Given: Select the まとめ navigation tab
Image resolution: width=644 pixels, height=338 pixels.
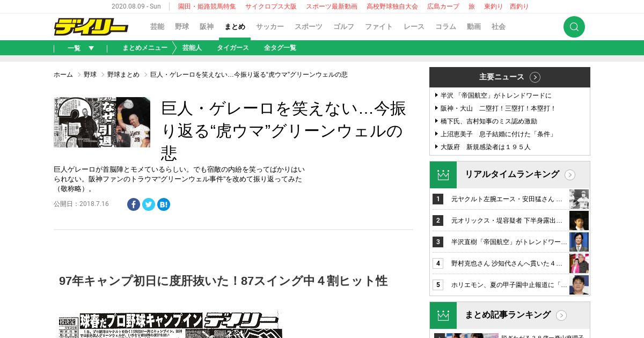Looking at the screenshot, I should pyautogui.click(x=235, y=27).
